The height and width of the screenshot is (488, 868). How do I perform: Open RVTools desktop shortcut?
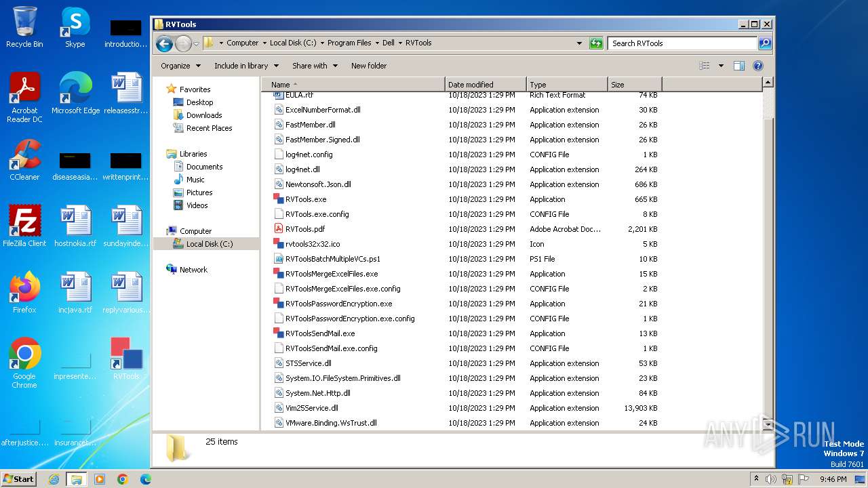point(126,359)
